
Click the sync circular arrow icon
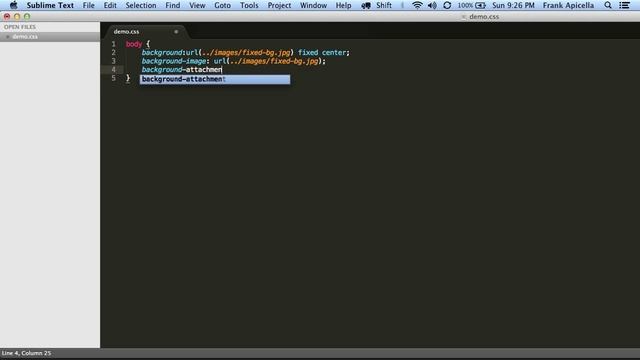tap(447, 5)
